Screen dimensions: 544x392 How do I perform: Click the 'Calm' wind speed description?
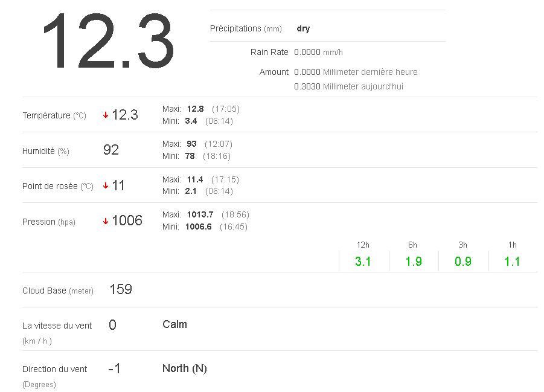[x=174, y=324]
